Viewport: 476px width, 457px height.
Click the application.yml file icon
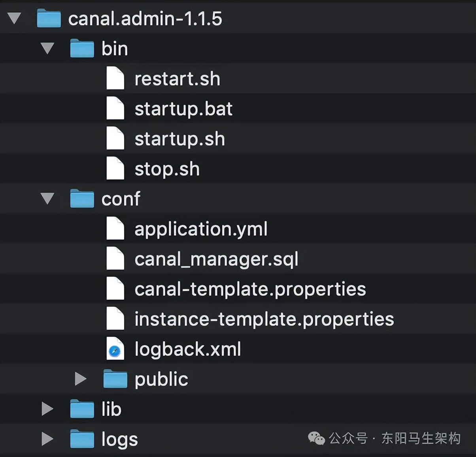coord(115,229)
